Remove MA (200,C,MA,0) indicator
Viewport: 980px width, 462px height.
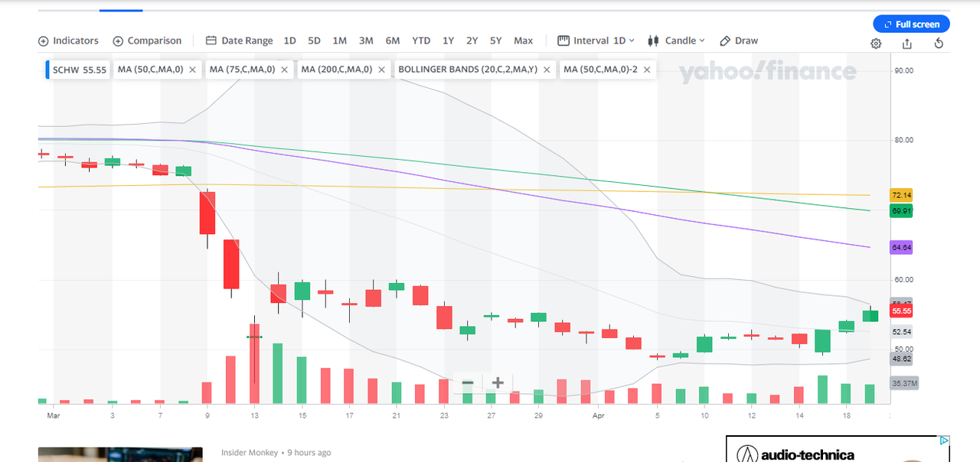point(381,70)
